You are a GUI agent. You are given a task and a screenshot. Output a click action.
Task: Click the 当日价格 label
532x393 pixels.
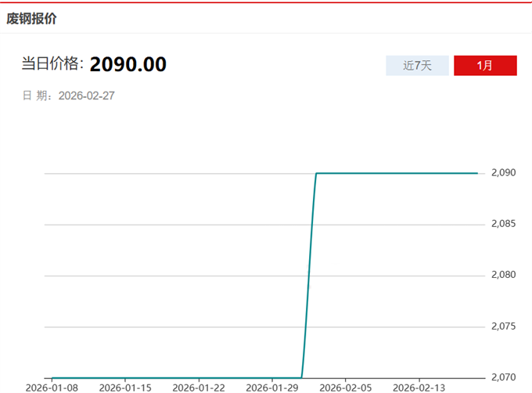coord(52,64)
